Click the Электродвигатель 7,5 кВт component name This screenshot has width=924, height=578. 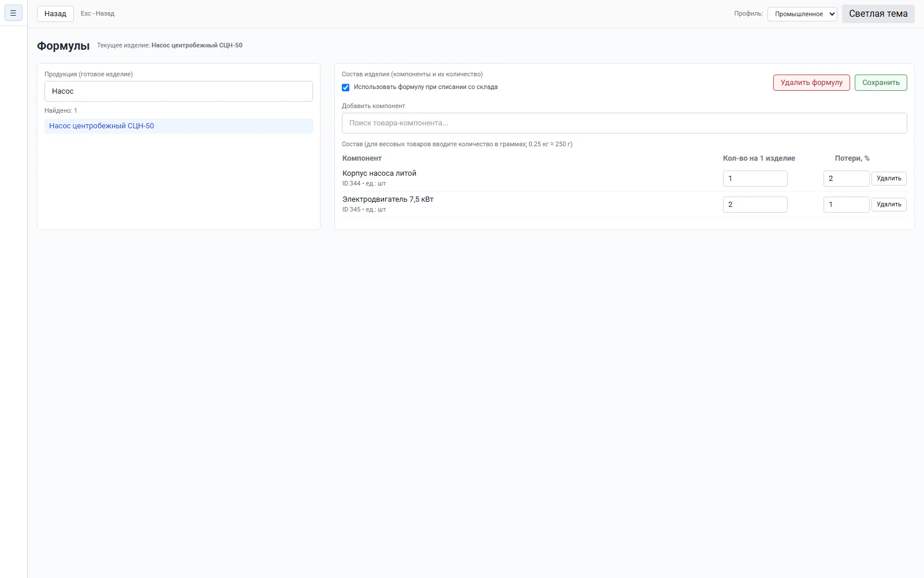pyautogui.click(x=388, y=199)
